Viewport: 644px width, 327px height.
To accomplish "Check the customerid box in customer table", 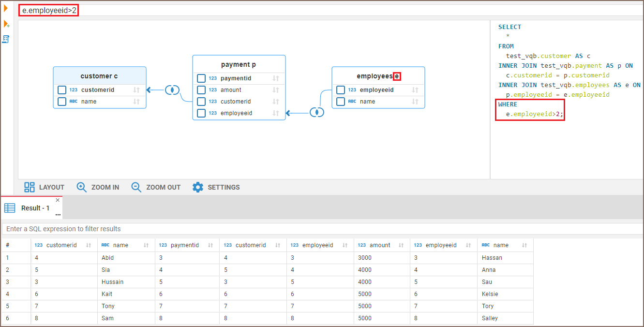I will click(62, 90).
